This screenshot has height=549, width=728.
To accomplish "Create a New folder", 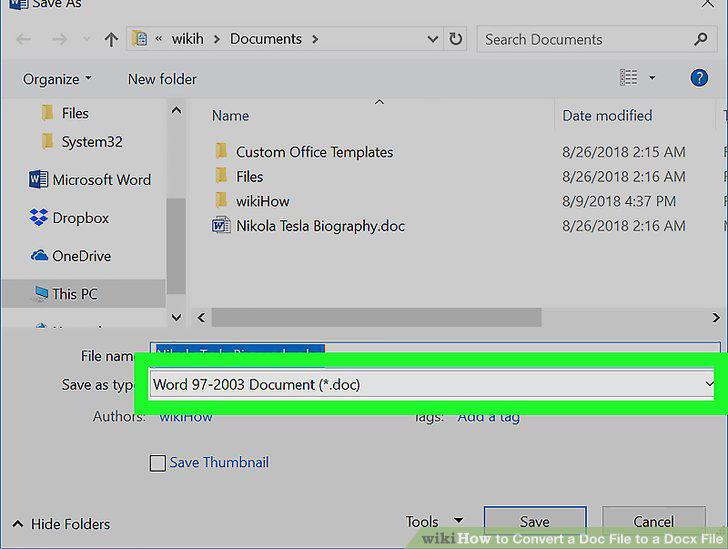I will pyautogui.click(x=162, y=79).
